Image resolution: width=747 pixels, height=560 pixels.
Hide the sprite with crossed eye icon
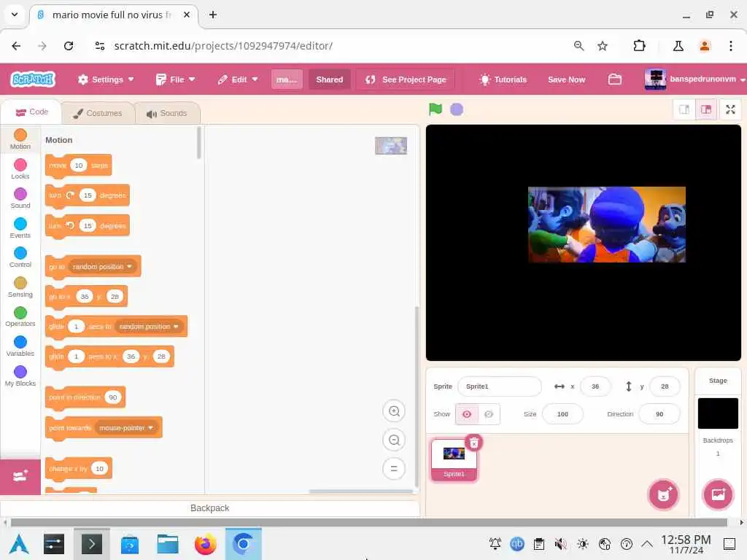click(489, 414)
